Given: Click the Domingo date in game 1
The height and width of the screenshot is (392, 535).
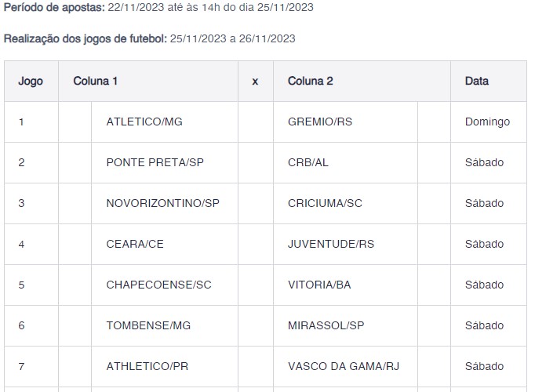Looking at the screenshot, I should 487,122.
